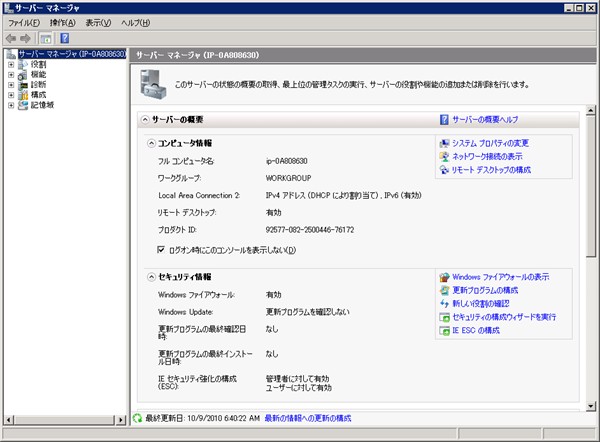Open the 表示(V) menu
Image resolution: width=600 pixels, height=442 pixels.
coord(98,23)
